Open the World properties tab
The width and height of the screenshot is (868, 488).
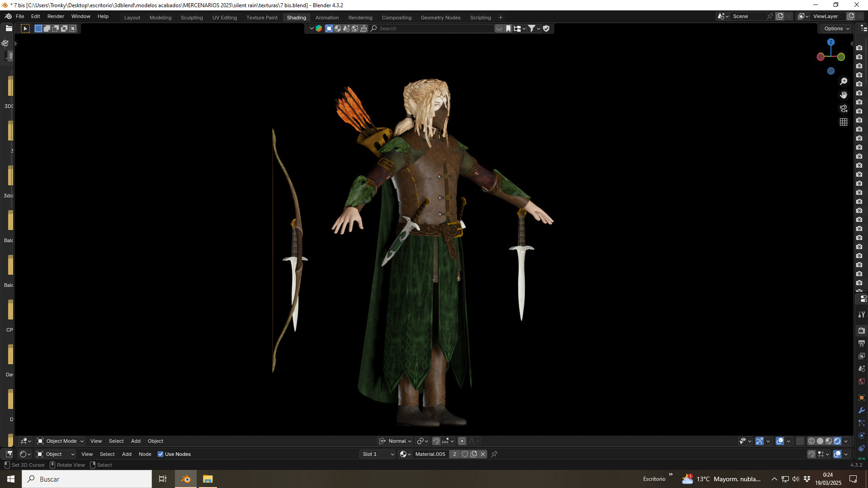tap(862, 381)
